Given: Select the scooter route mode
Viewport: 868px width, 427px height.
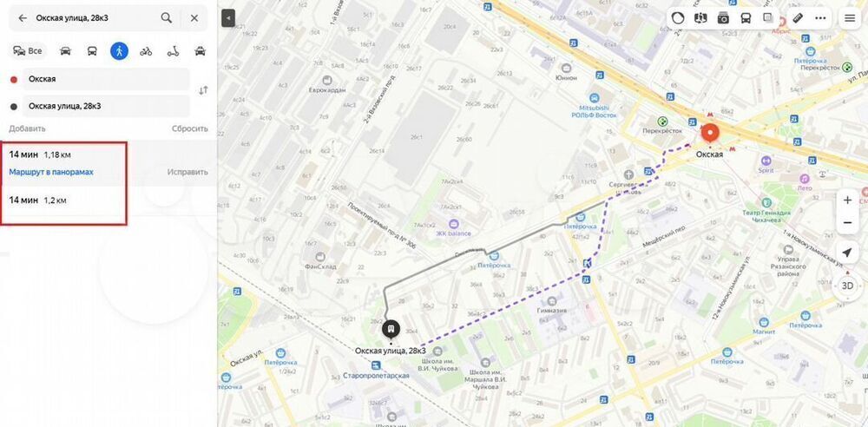Looking at the screenshot, I should pos(174,51).
